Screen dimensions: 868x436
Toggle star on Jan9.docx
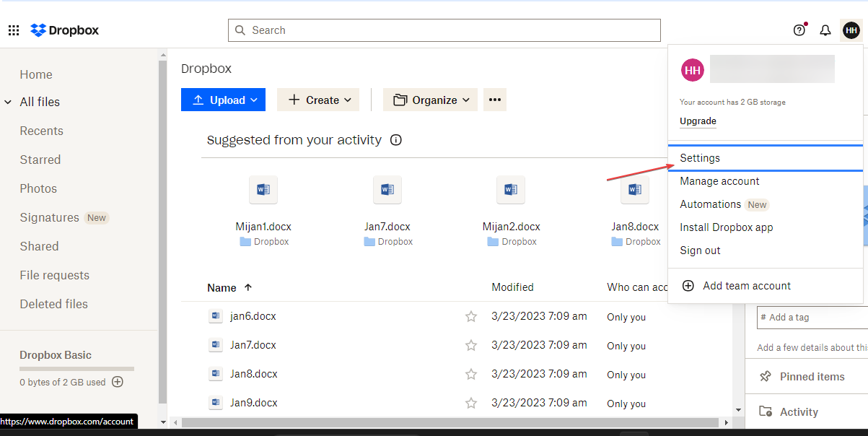[471, 403]
